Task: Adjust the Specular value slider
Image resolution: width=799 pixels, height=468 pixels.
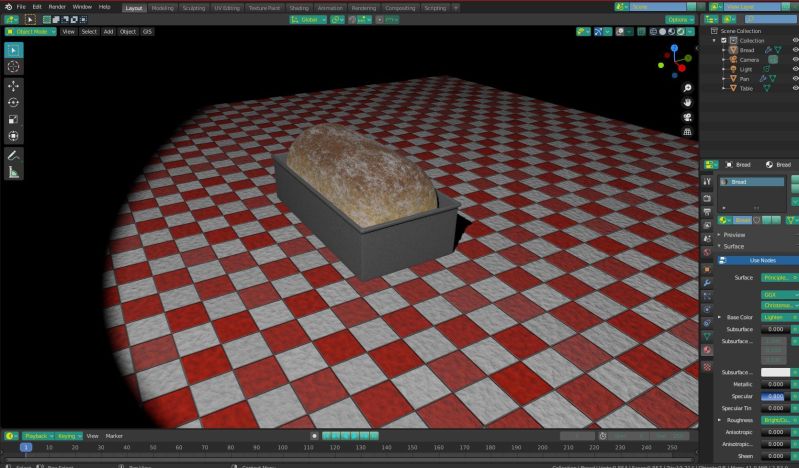Action: click(776, 396)
